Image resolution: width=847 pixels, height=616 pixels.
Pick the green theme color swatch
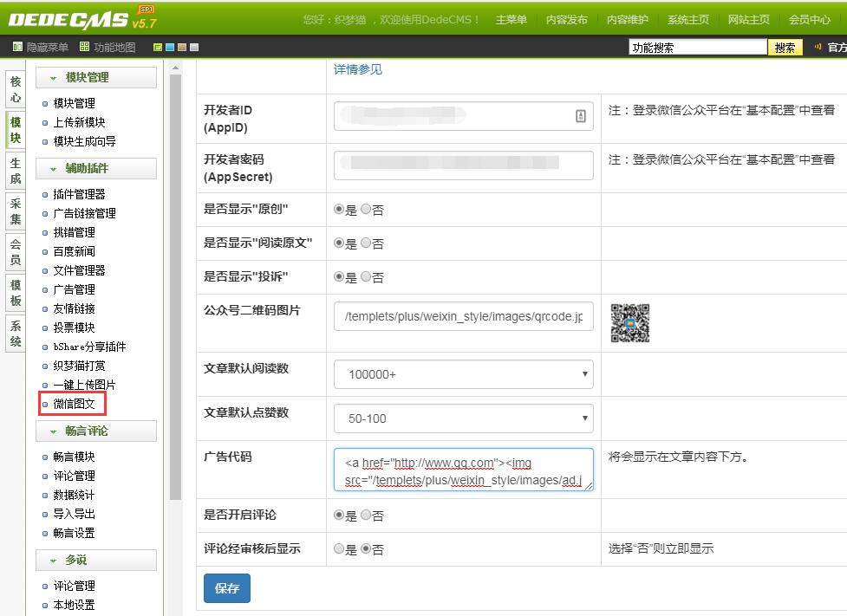(x=158, y=48)
